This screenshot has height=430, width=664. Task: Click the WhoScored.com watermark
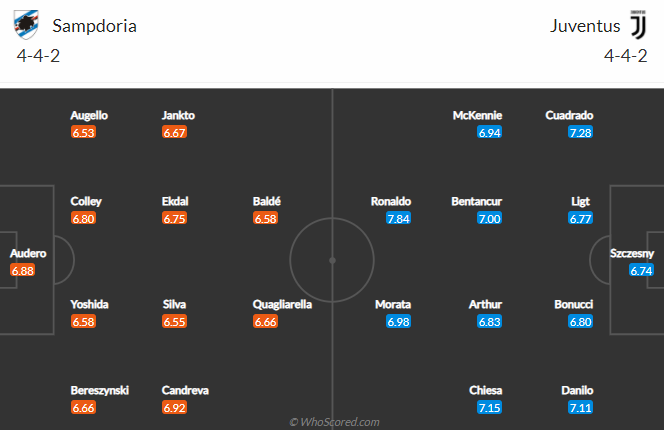[334, 422]
